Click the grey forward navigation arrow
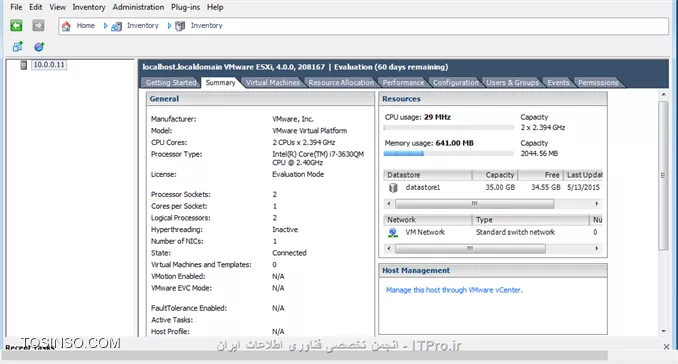 [x=38, y=26]
